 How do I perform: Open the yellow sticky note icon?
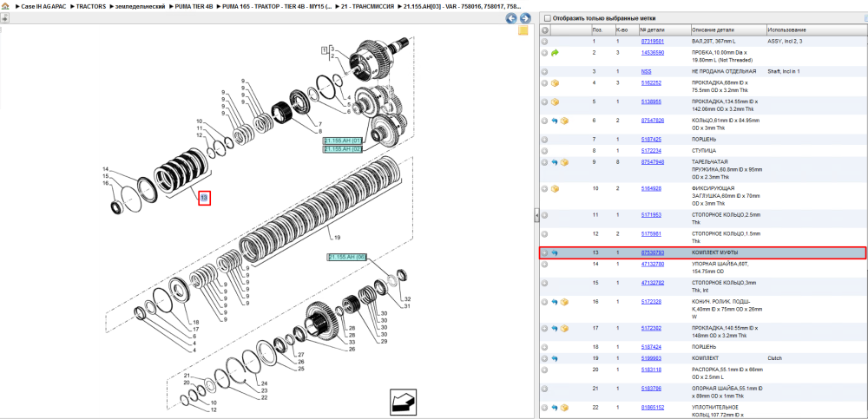pos(523,30)
